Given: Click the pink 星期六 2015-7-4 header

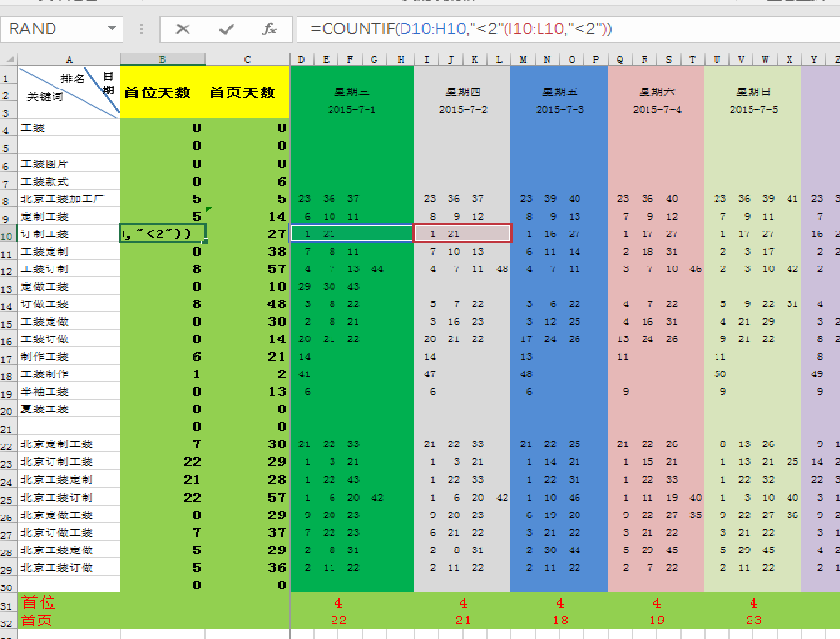Looking at the screenshot, I should pyautogui.click(x=656, y=99).
